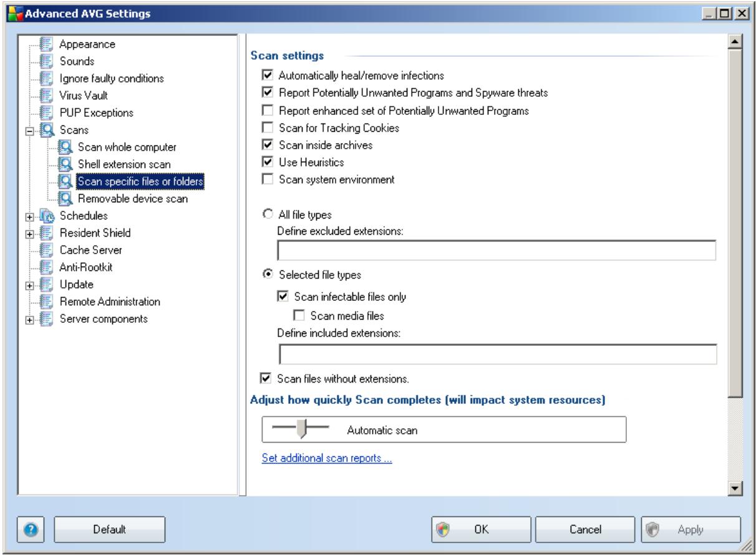
Task: Select Shell extension scan entry
Action: (x=124, y=164)
